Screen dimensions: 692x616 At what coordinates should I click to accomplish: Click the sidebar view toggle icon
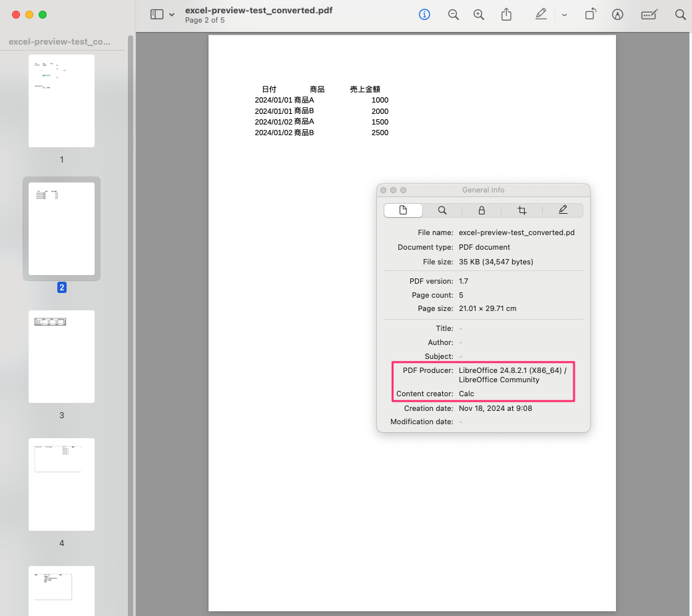coord(157,15)
